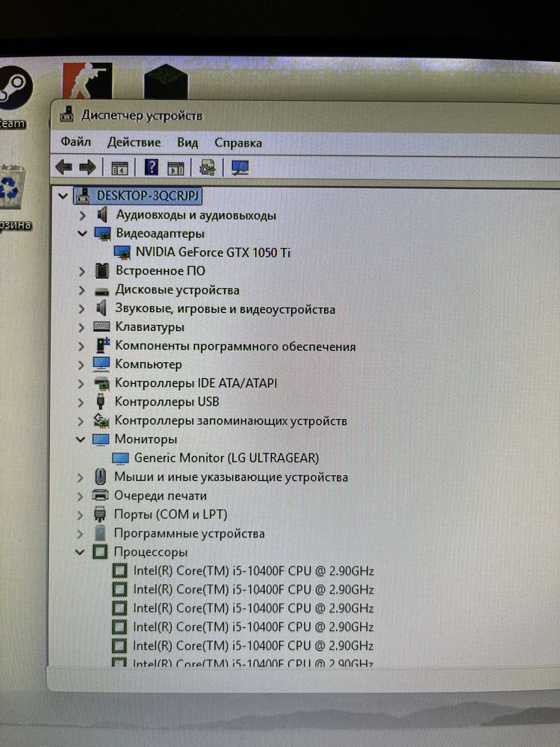Click the Мониторы category icon
Viewport: 560px width, 747px height.
(x=101, y=439)
